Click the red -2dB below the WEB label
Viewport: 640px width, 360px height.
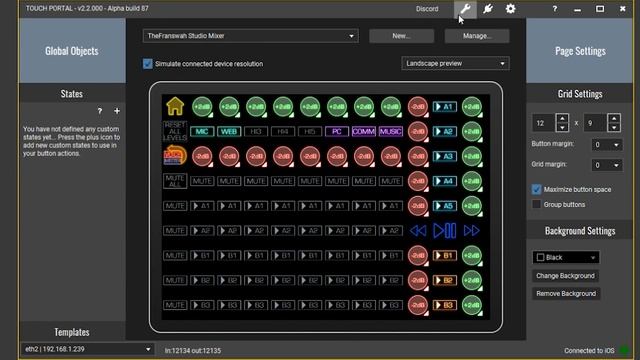pyautogui.click(x=229, y=156)
